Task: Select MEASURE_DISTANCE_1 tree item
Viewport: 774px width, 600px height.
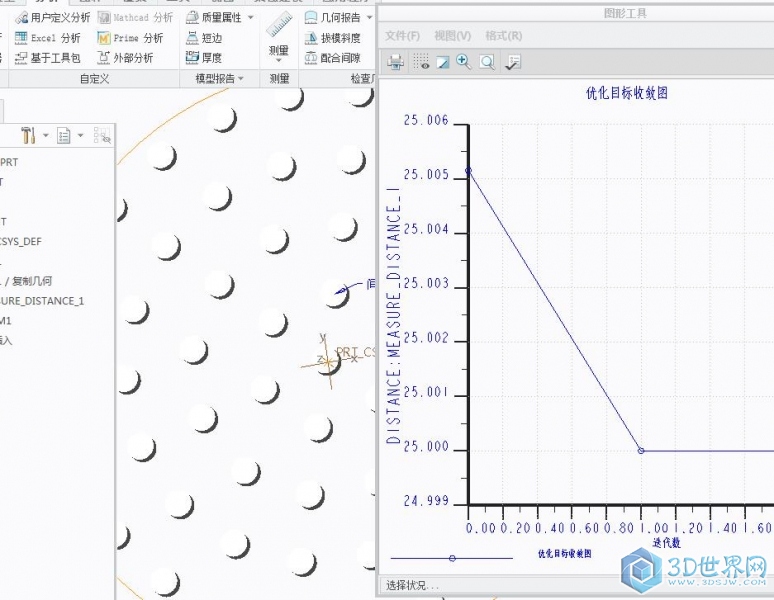Action: coord(42,300)
